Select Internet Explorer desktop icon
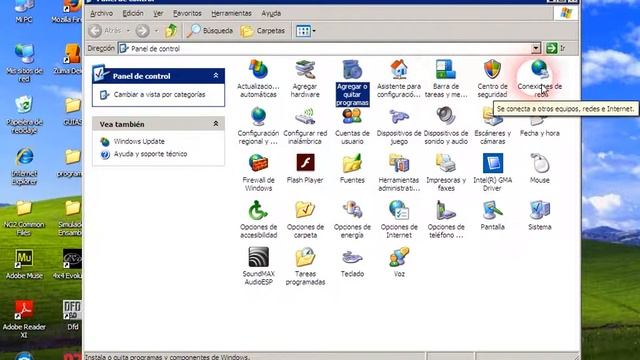The width and height of the screenshot is (640, 360). [x=24, y=167]
